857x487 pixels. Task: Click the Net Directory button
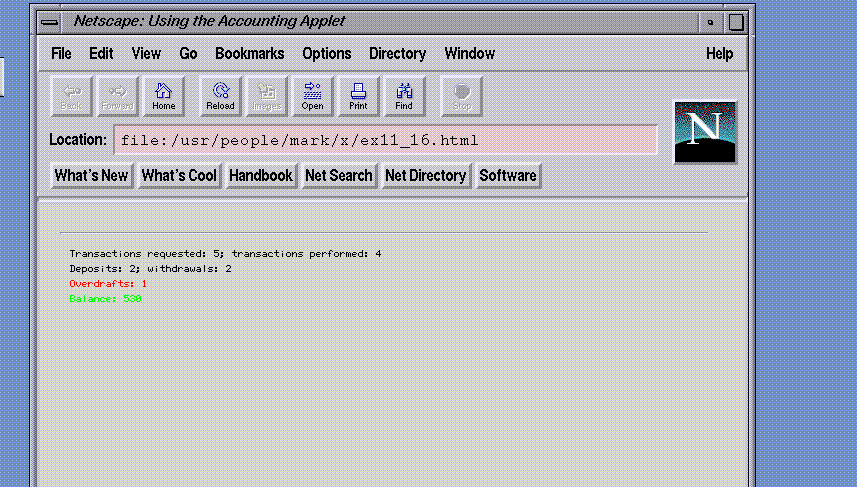coord(426,175)
